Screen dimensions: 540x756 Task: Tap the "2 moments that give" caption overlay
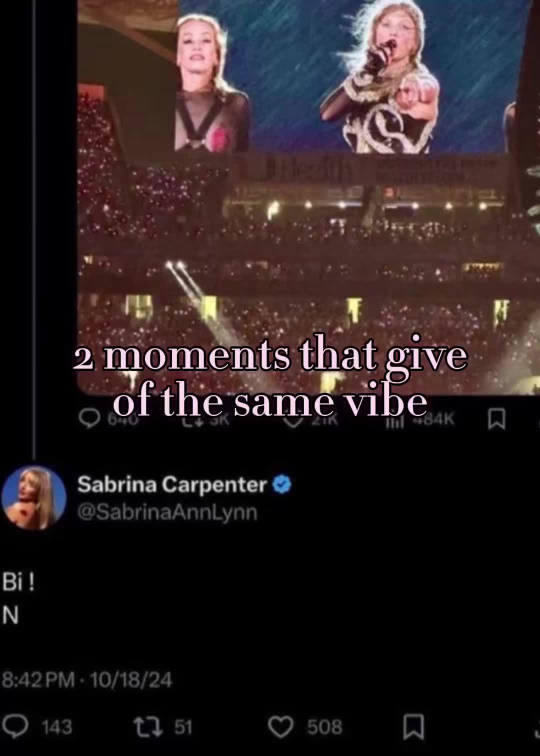270,356
